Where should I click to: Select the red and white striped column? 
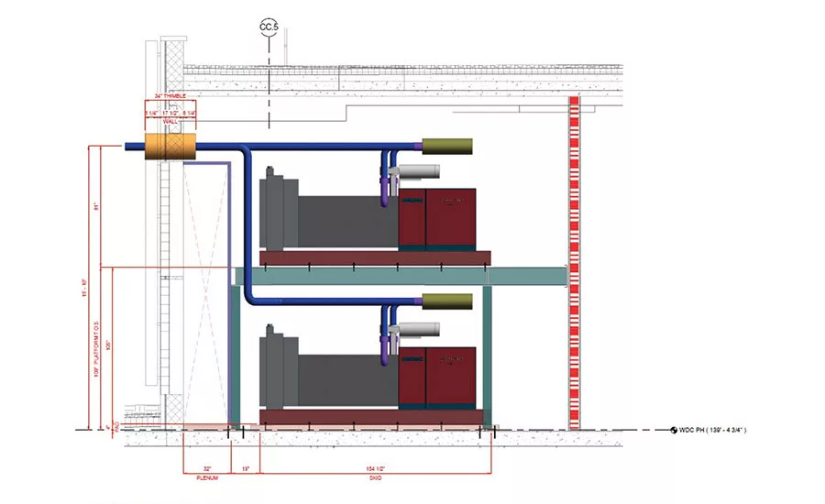(x=575, y=263)
